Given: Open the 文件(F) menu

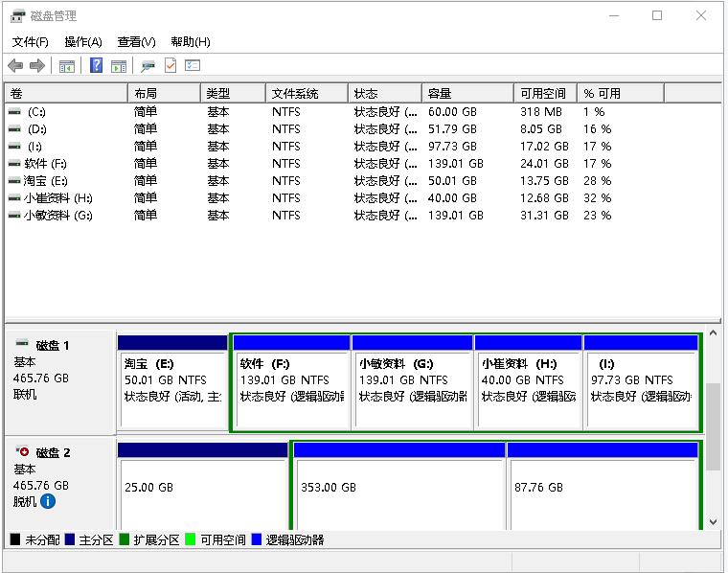Looking at the screenshot, I should coord(30,42).
